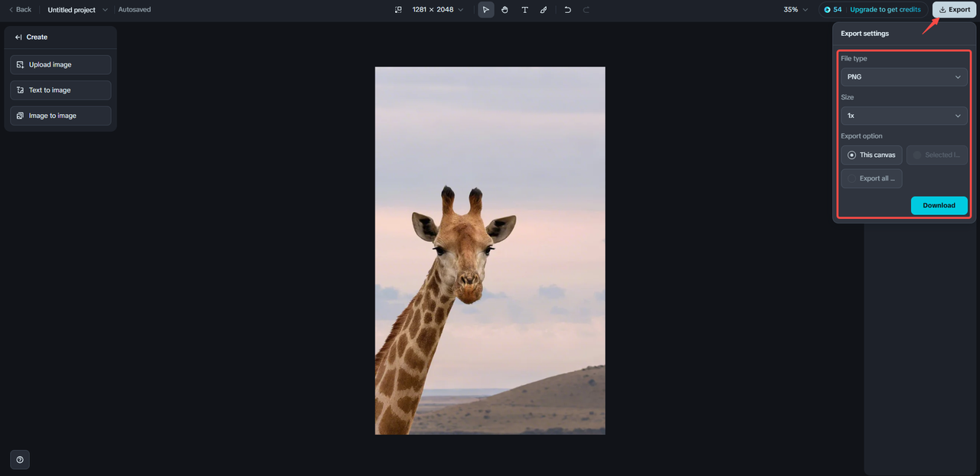This screenshot has width=980, height=476.
Task: Click the Export settings heading
Action: click(x=864, y=34)
